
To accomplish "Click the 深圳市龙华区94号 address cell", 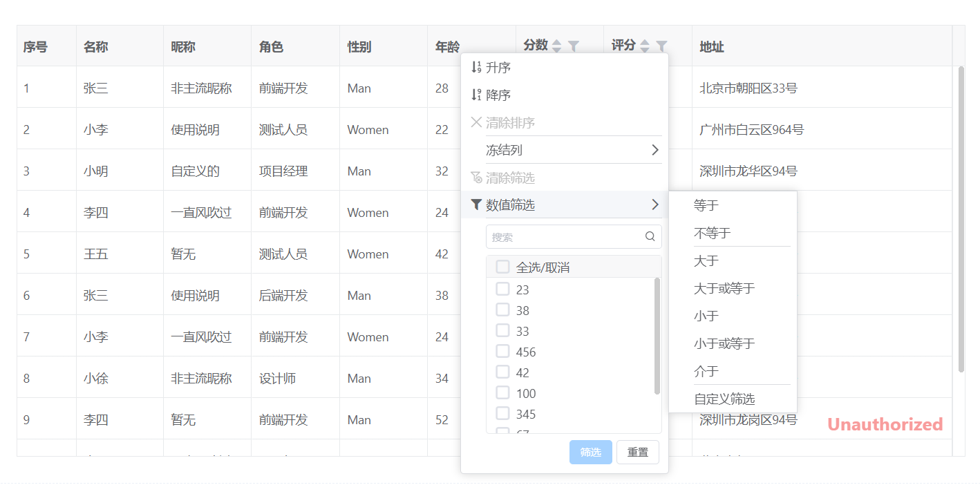I will click(x=822, y=171).
